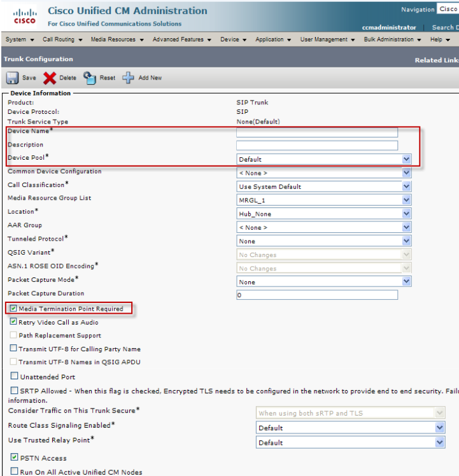Screen dimensions: 459x476
Task: Open the Application menu
Action: point(273,39)
